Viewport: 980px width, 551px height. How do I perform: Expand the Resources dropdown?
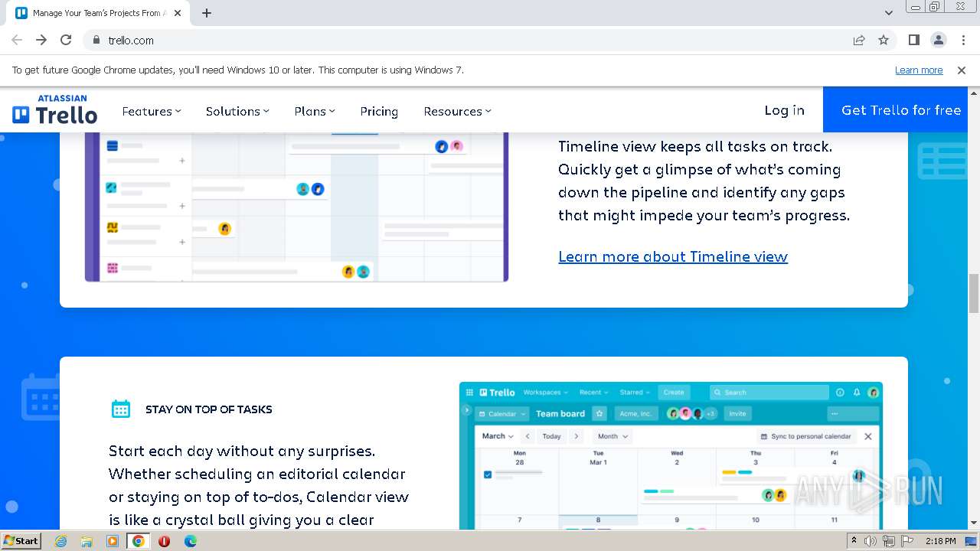pos(457,111)
